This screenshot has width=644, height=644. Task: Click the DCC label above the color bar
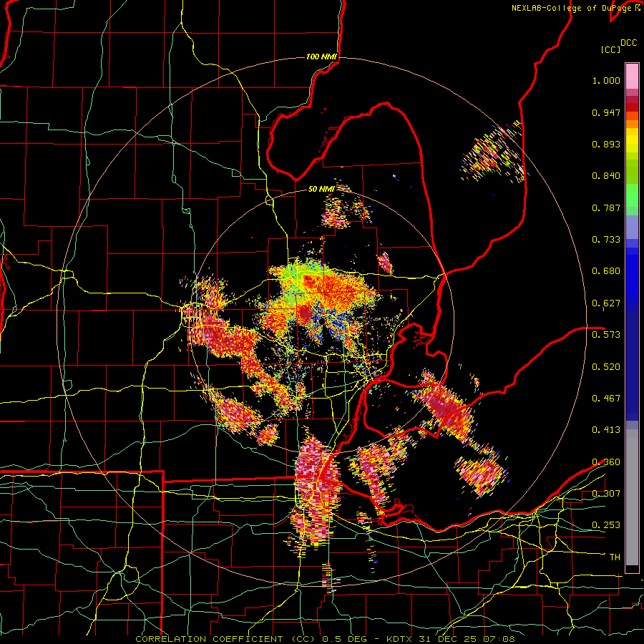(x=628, y=43)
